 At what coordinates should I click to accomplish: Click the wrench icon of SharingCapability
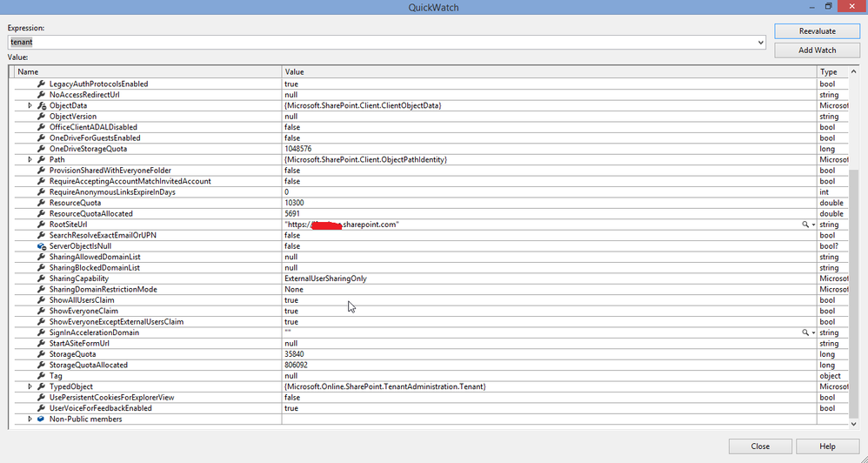pos(41,278)
